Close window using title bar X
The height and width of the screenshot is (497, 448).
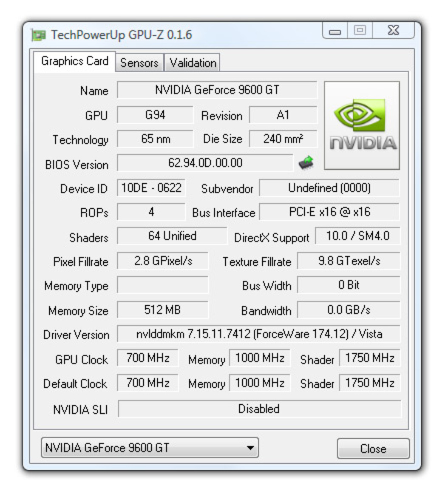tap(394, 31)
